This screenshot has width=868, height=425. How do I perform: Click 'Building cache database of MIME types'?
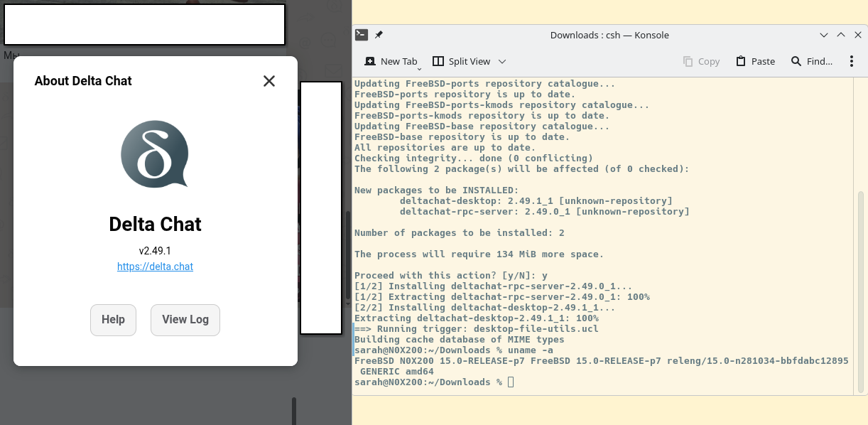pos(460,340)
